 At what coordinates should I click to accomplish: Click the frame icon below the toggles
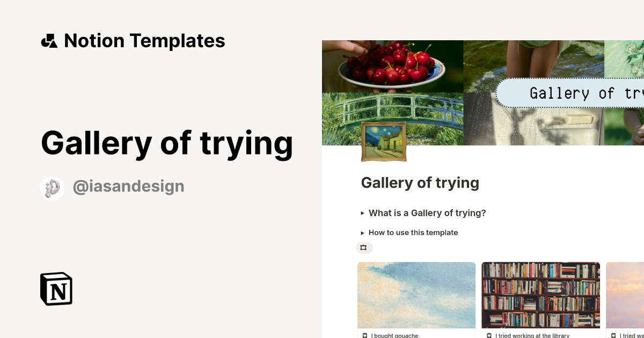[x=364, y=247]
